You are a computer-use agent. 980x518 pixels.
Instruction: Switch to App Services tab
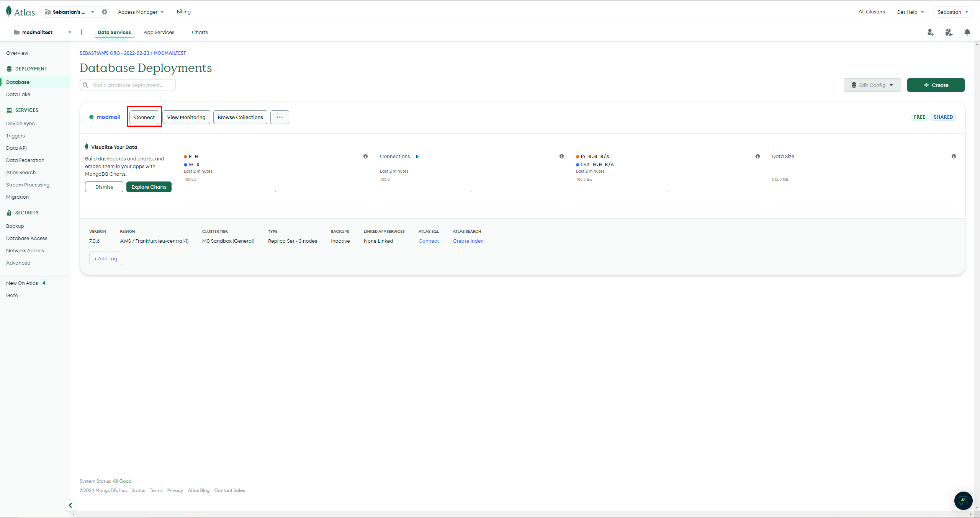click(159, 32)
